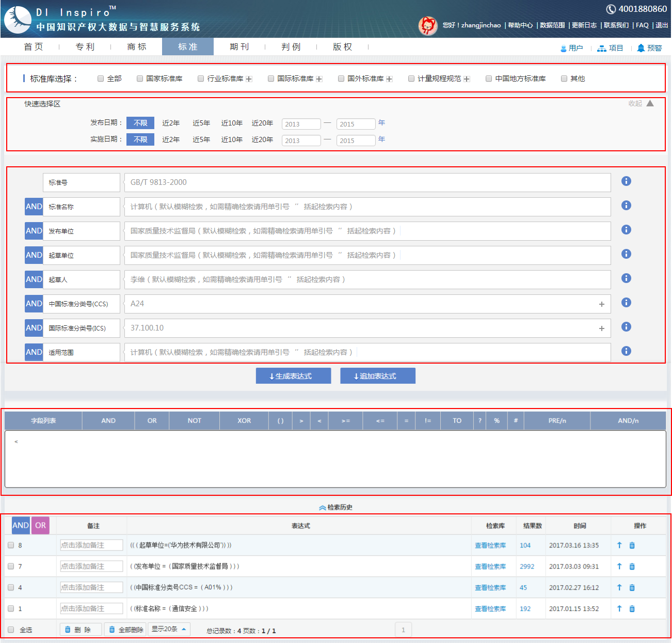Switch to the 专利 navigation tab

[85, 47]
